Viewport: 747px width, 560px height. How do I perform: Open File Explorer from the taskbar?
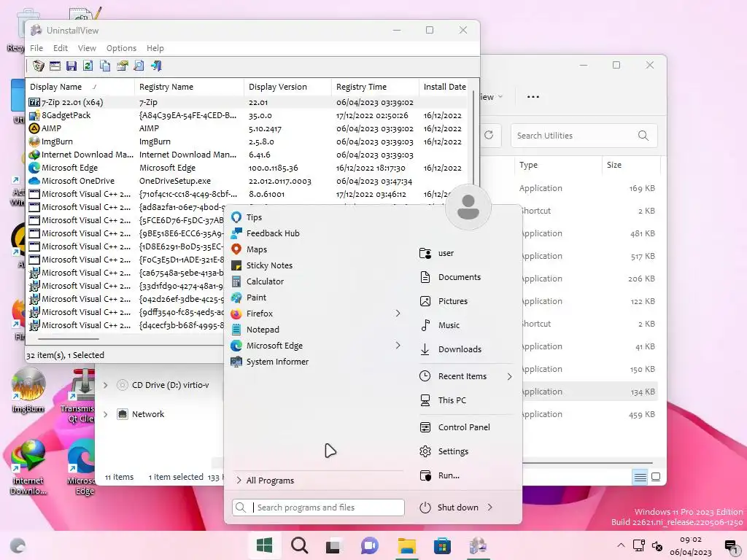click(x=407, y=545)
